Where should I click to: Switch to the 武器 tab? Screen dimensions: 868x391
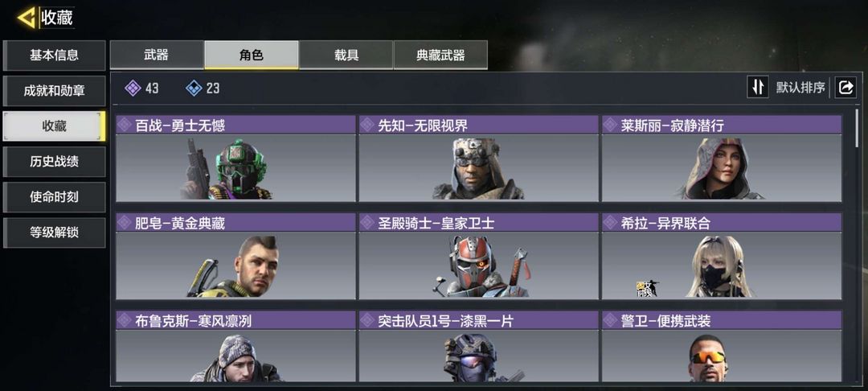(x=157, y=55)
